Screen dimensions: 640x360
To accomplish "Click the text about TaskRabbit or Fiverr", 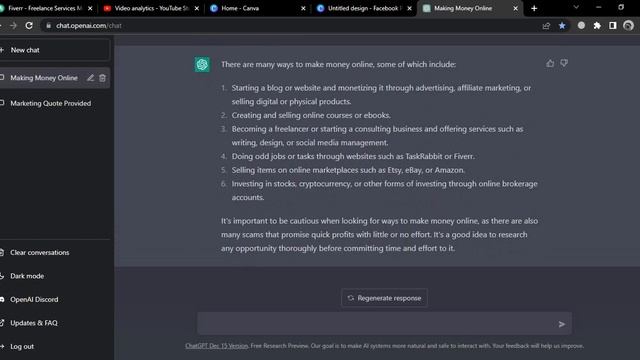I will (x=353, y=156).
